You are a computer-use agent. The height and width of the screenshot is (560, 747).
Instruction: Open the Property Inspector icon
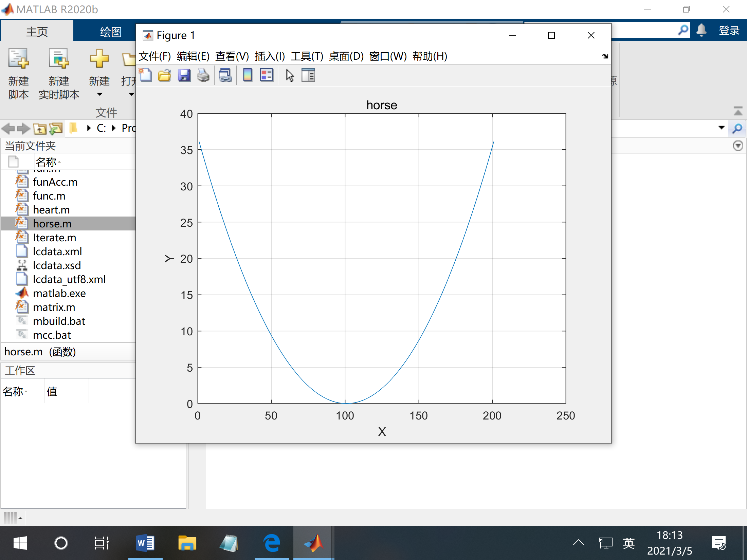(x=308, y=75)
